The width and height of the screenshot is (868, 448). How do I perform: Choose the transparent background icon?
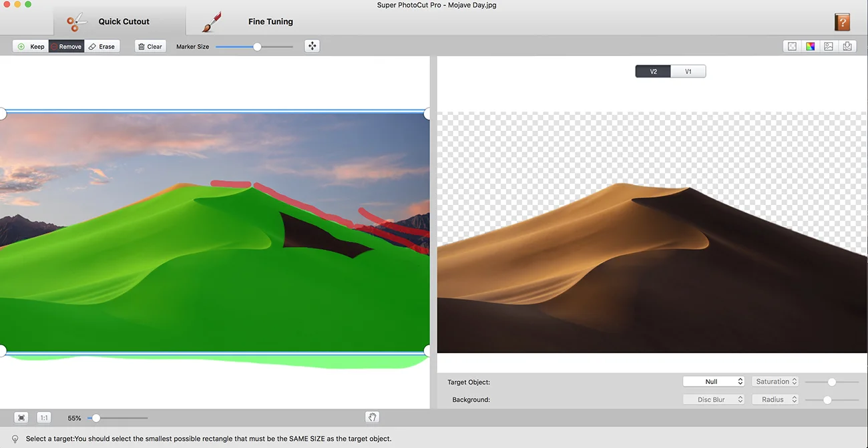[x=791, y=45]
